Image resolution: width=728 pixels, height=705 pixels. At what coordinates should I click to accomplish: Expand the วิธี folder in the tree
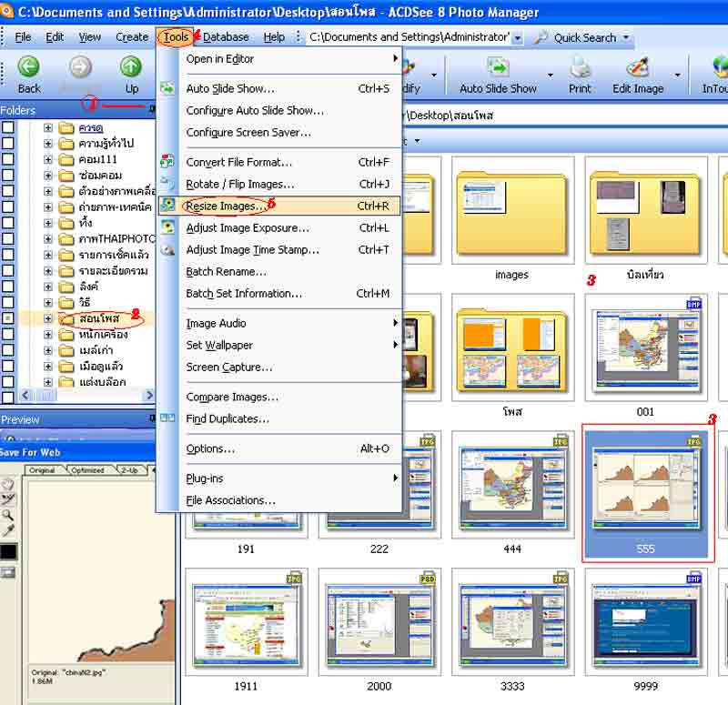[x=48, y=303]
